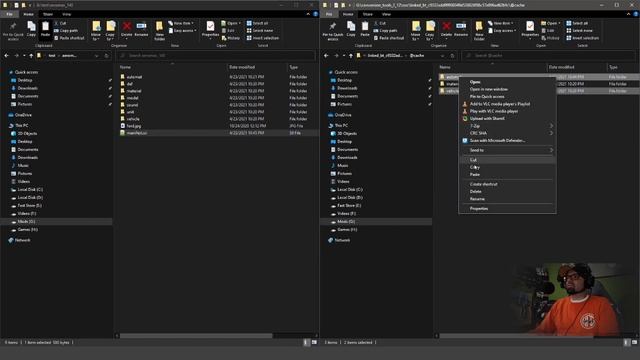Choose Play with VLC media player

(507, 111)
